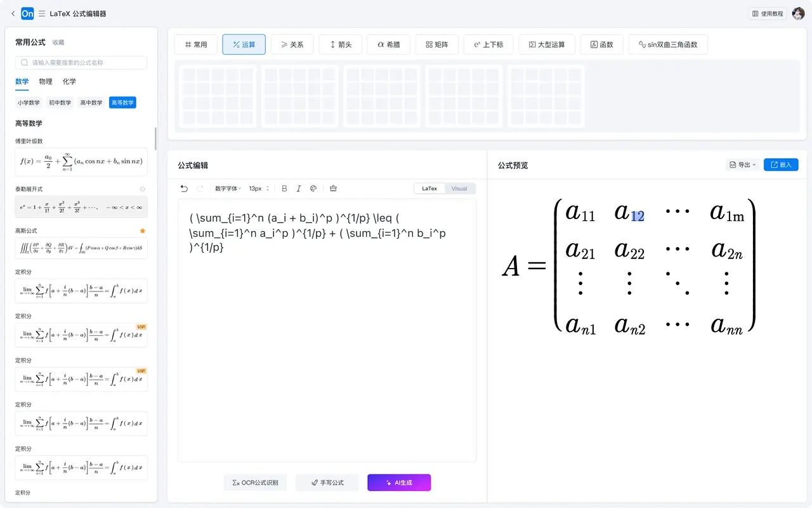Open the 数字字体 font dropdown
The height and width of the screenshot is (508, 812).
[228, 189]
